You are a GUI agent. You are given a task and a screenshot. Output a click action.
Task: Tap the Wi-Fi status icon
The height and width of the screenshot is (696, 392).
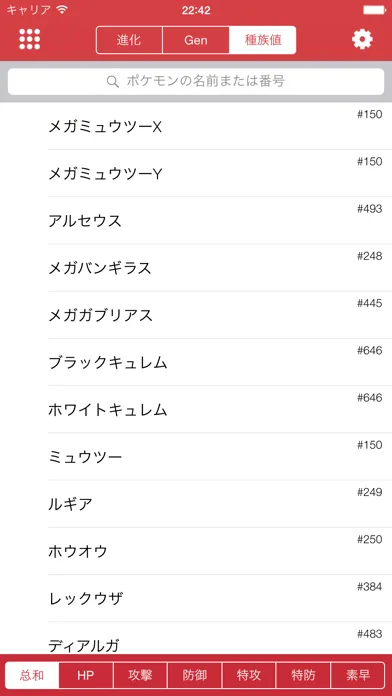click(63, 10)
